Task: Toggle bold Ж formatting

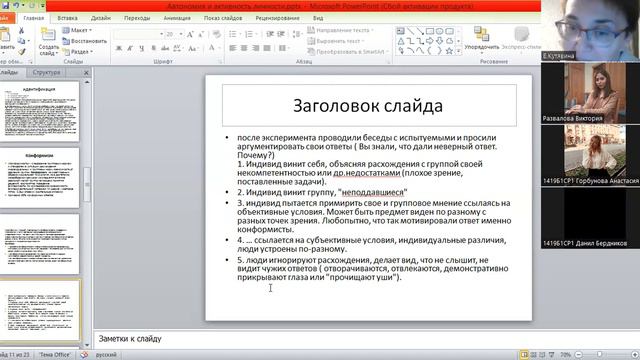Action: point(119,48)
